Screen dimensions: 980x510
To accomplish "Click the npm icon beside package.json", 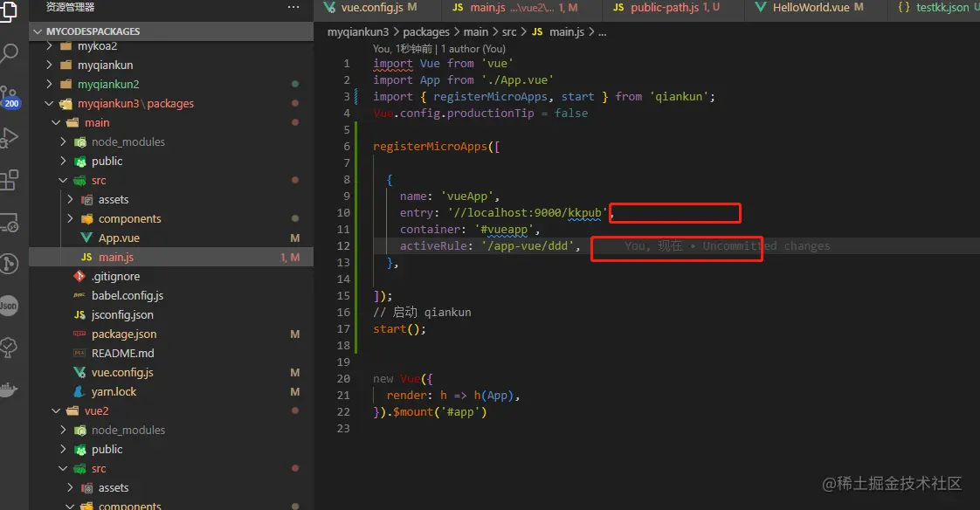I will click(79, 334).
